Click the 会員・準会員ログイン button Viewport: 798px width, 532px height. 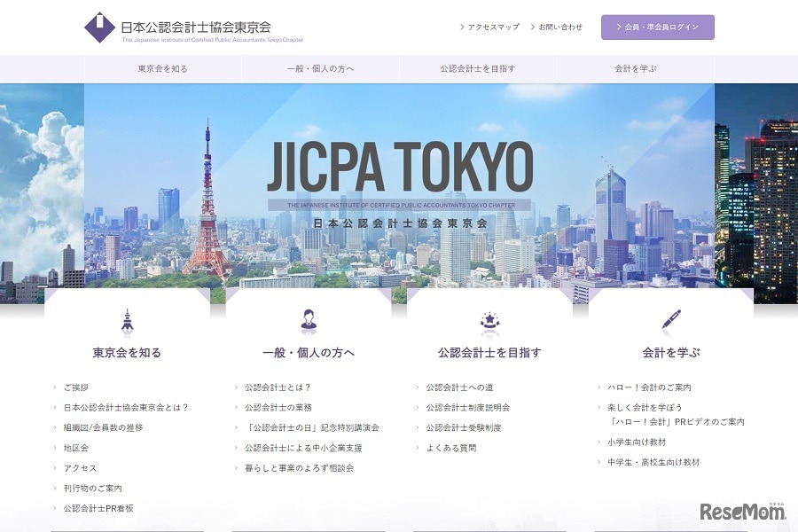coord(658,27)
